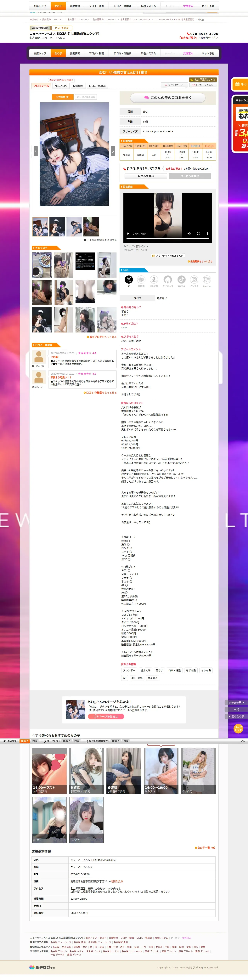Expand 写メブログをもっと見る
The image size is (248, 980).
click(x=102, y=337)
